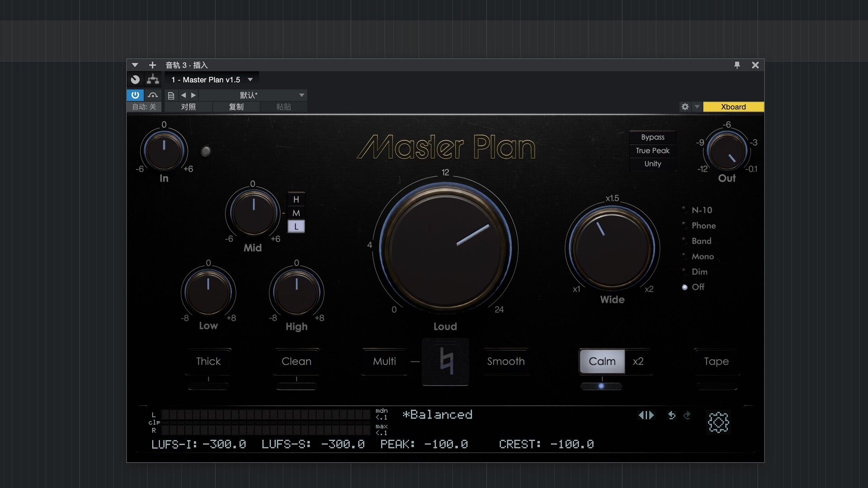868x488 pixels.
Task: Click the 粘贴 paste button
Action: pos(283,107)
